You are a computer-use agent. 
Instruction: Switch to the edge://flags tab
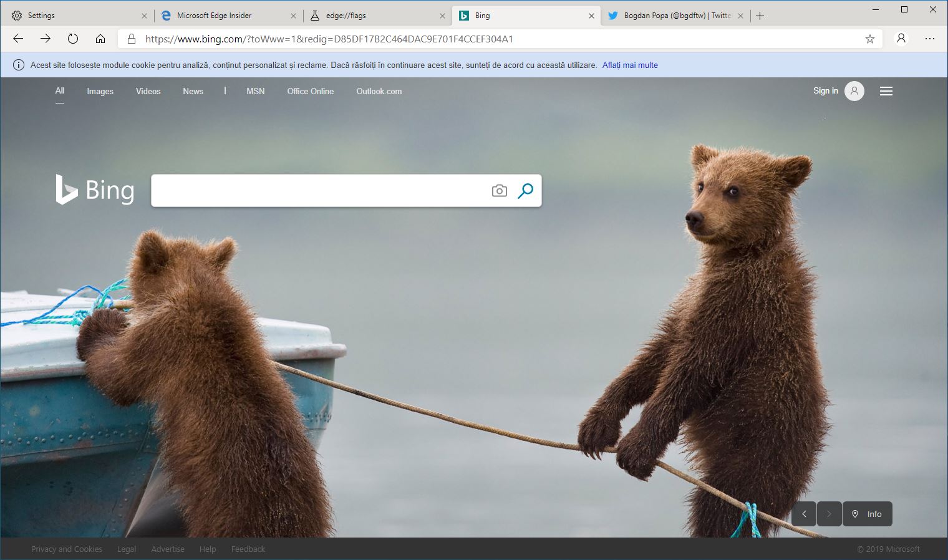(x=377, y=16)
